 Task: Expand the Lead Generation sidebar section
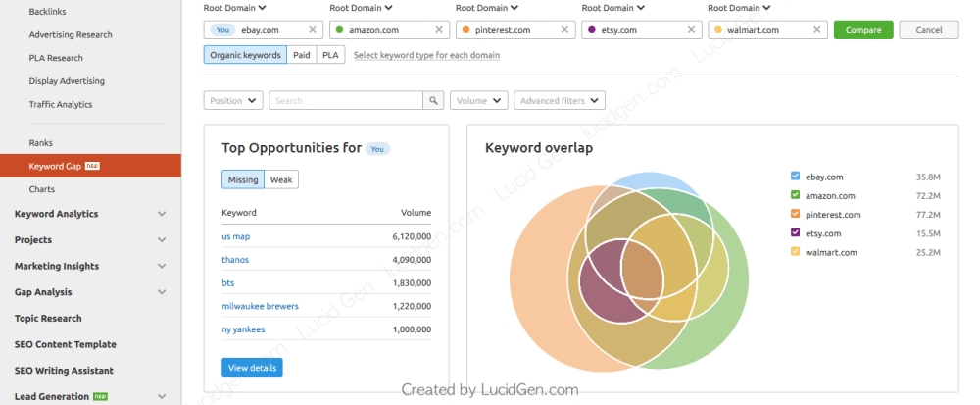point(162,397)
